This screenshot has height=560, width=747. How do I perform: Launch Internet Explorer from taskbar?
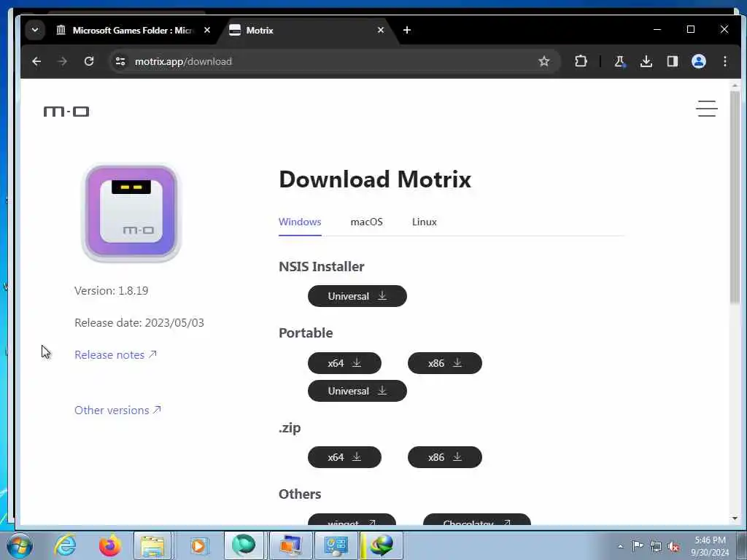click(x=65, y=545)
